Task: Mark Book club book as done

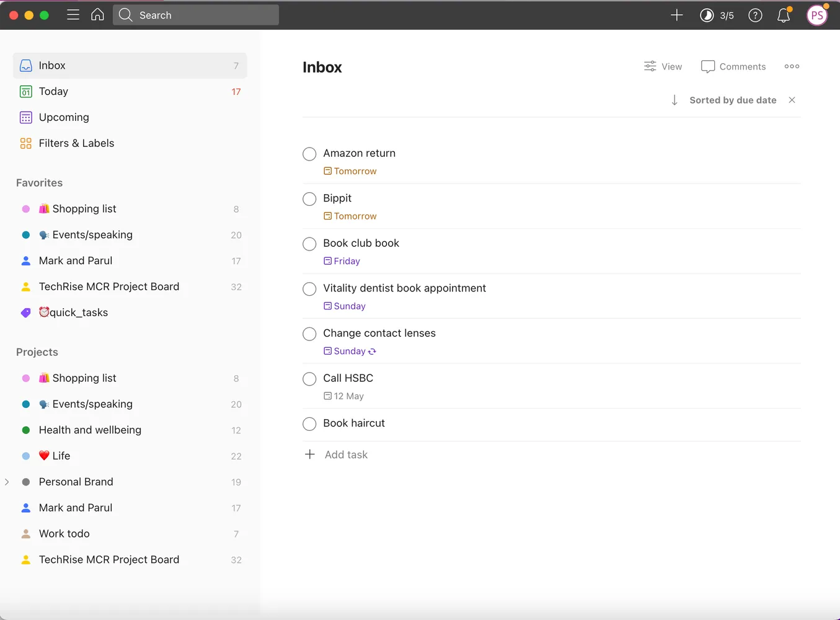Action: tap(309, 244)
